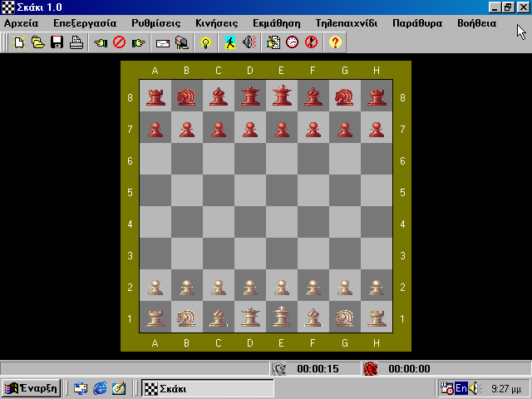
Task: Click the empty D4 square
Action: point(250,222)
